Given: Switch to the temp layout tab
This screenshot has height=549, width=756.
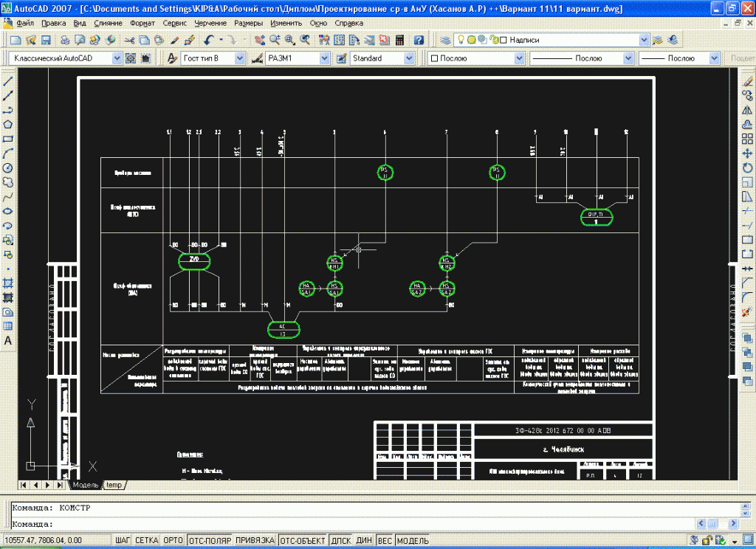Looking at the screenshot, I should point(114,485).
